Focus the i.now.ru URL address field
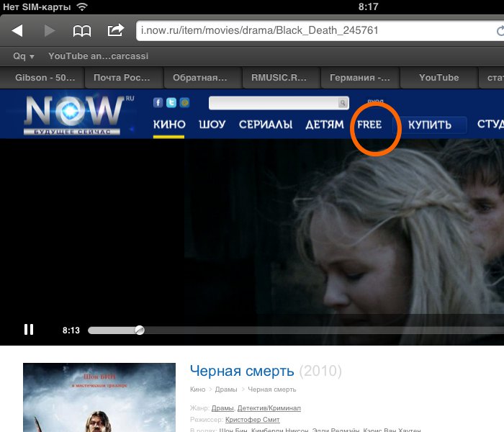Viewport: 504px width, 432px height. click(x=315, y=30)
